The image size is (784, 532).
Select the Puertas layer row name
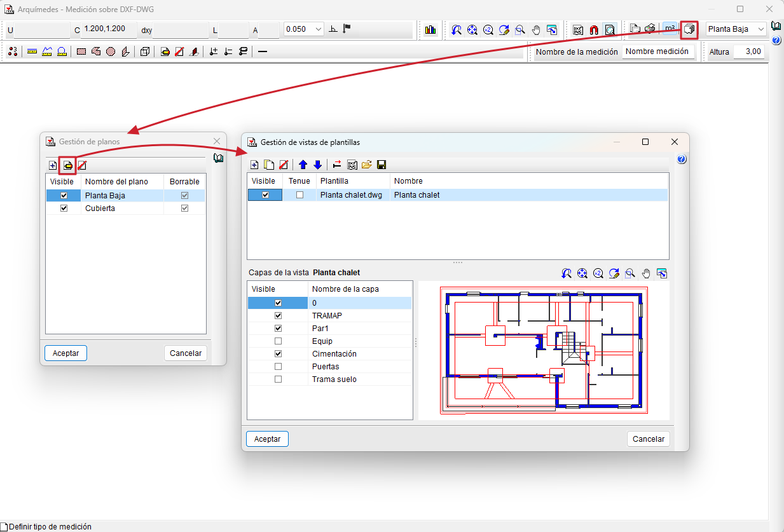(326, 367)
